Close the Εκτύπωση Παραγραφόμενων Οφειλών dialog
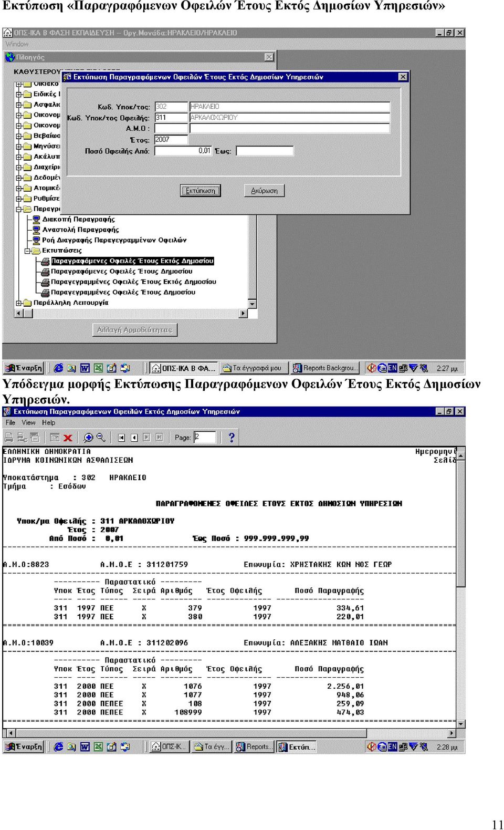Viewport: 504px width, 830px height. (403, 77)
